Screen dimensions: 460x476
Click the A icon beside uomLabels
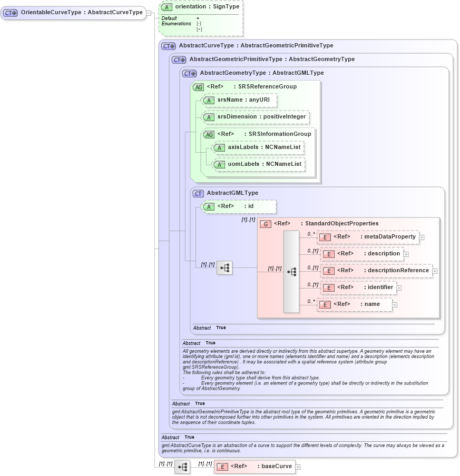(219, 164)
